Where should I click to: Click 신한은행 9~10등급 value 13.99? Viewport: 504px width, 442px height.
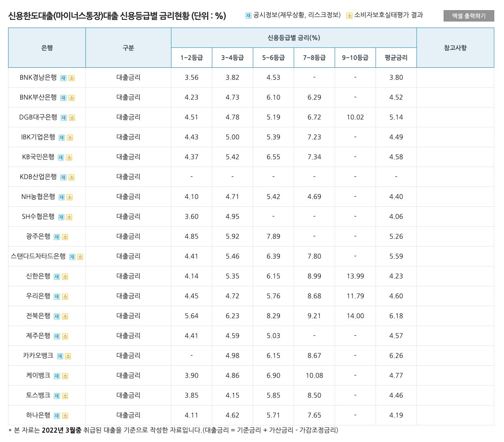tap(355, 276)
